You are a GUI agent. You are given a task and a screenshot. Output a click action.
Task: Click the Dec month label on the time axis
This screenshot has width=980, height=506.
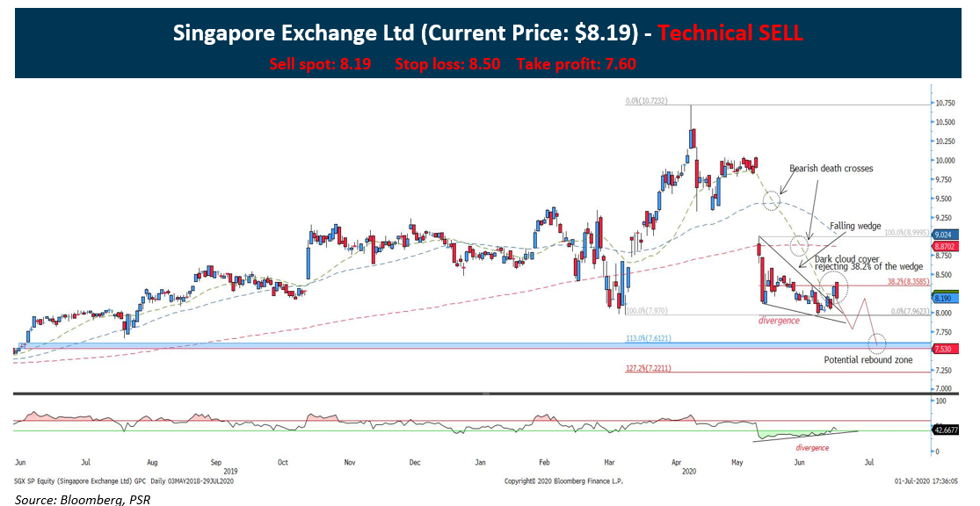[414, 463]
